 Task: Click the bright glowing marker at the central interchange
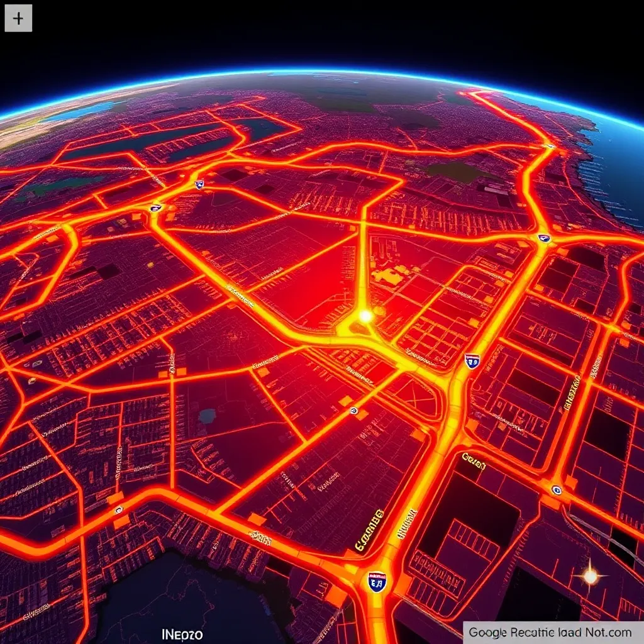364,316
